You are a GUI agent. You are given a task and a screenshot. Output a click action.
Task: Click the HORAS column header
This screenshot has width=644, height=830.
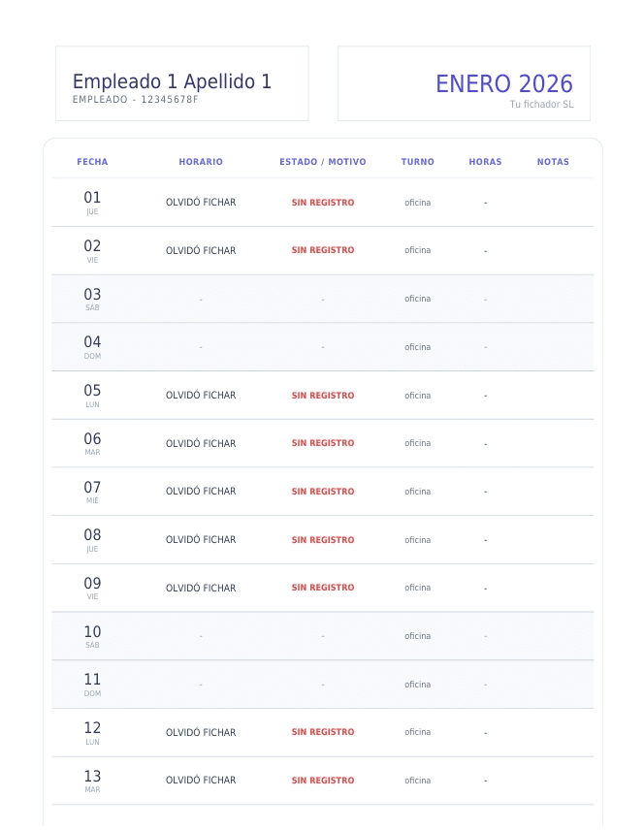point(485,162)
